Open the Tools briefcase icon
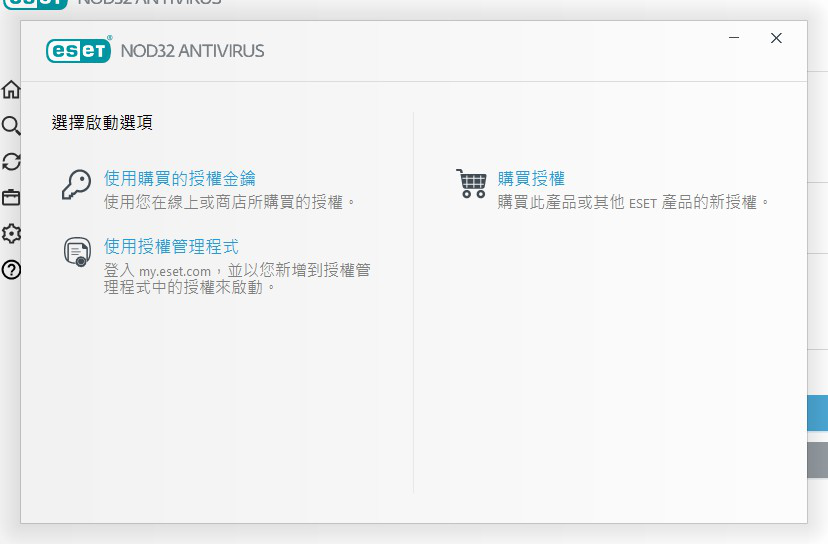 (11, 198)
